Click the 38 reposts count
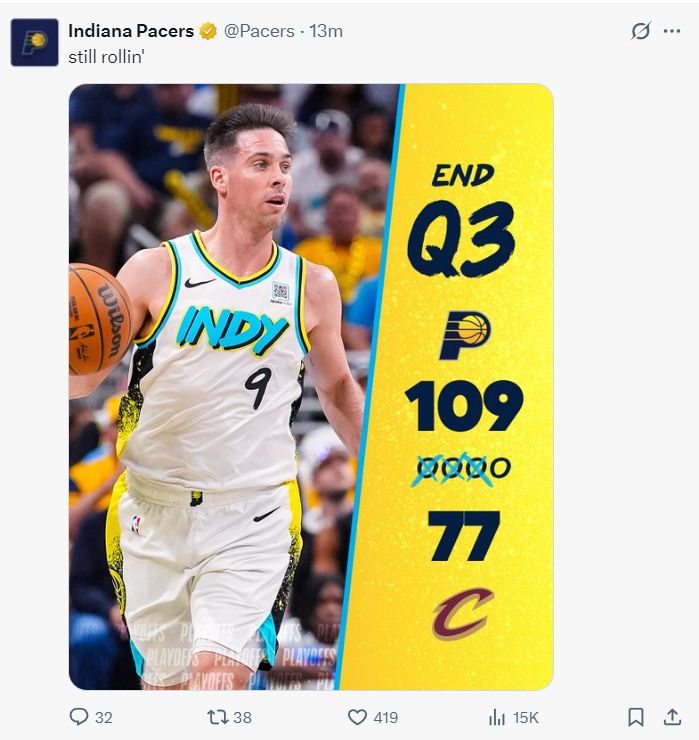 point(243,717)
